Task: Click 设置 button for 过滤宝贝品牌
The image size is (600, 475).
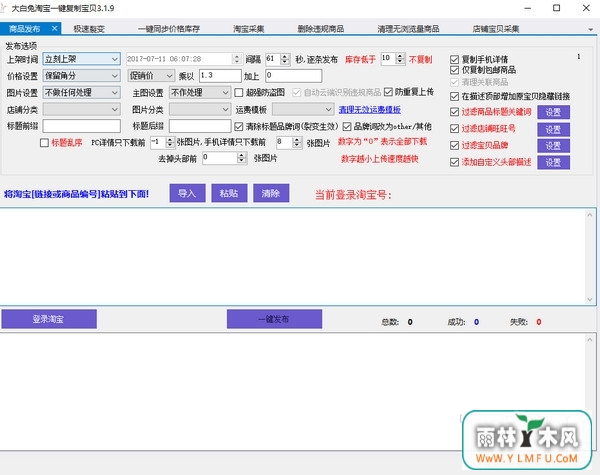Action: [x=553, y=146]
